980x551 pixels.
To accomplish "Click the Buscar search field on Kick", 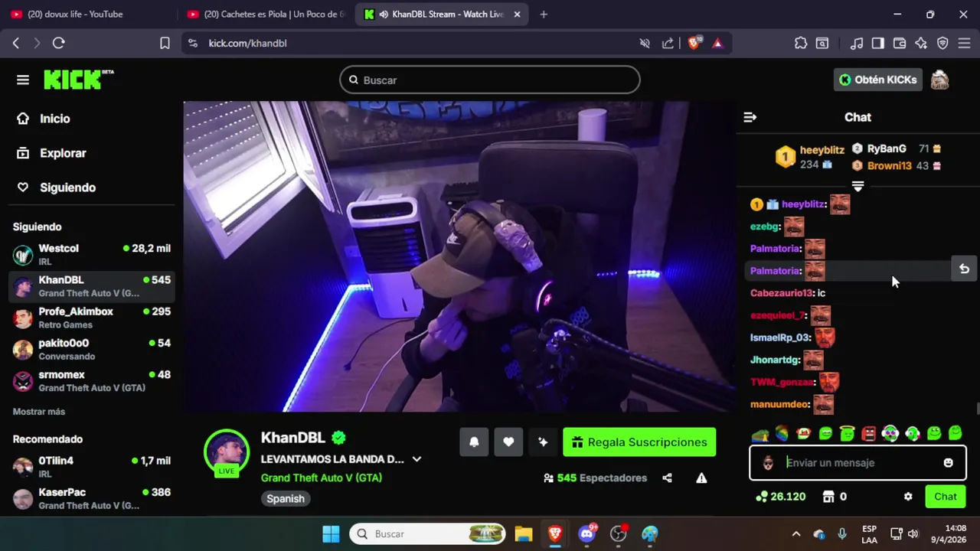I will (x=490, y=80).
